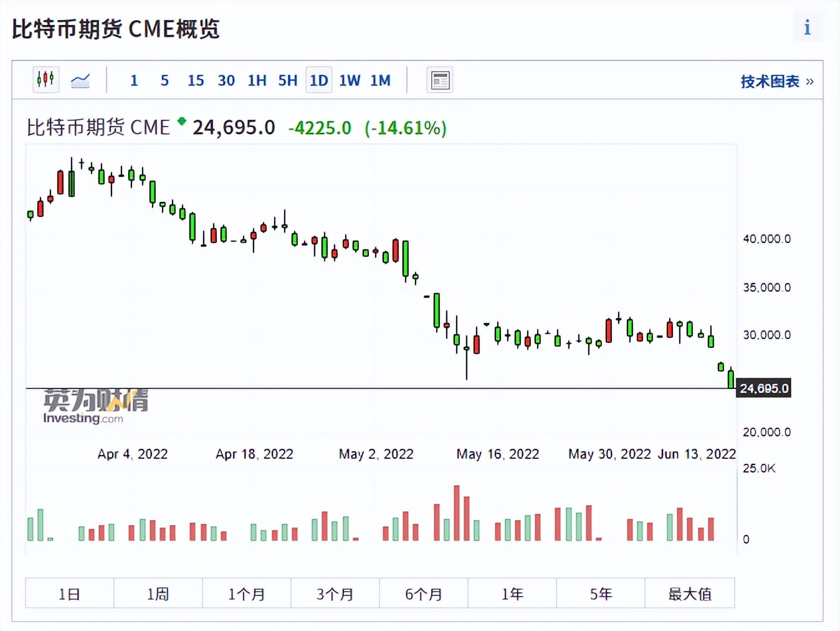
Task: Choose the 1日 time range
Action: 70,593
